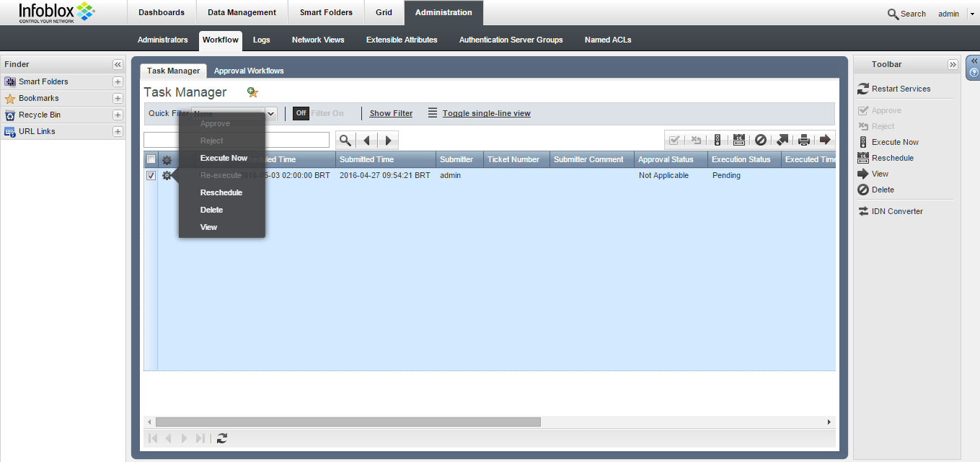Choose Execute Now from the context menu
This screenshot has width=980, height=462.
(224, 158)
